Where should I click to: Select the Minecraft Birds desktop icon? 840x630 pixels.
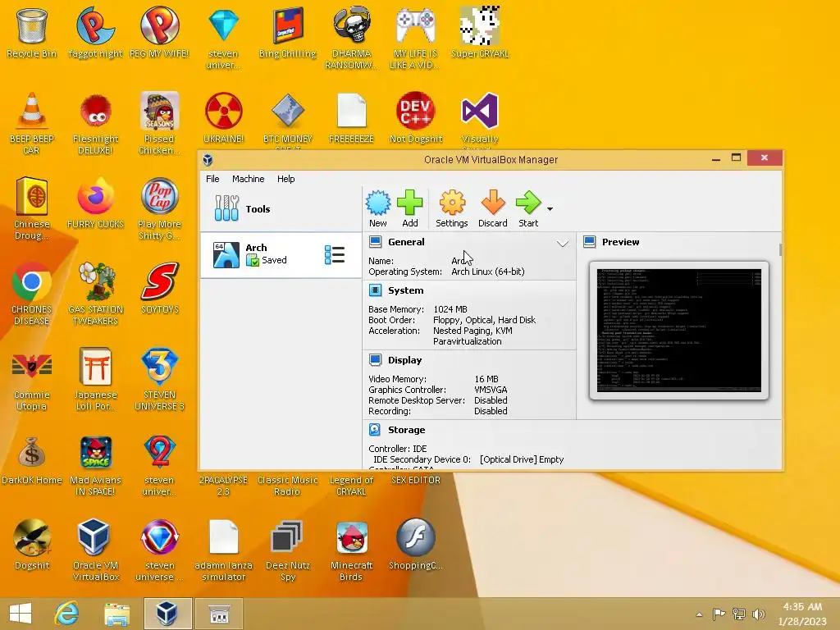pyautogui.click(x=351, y=550)
